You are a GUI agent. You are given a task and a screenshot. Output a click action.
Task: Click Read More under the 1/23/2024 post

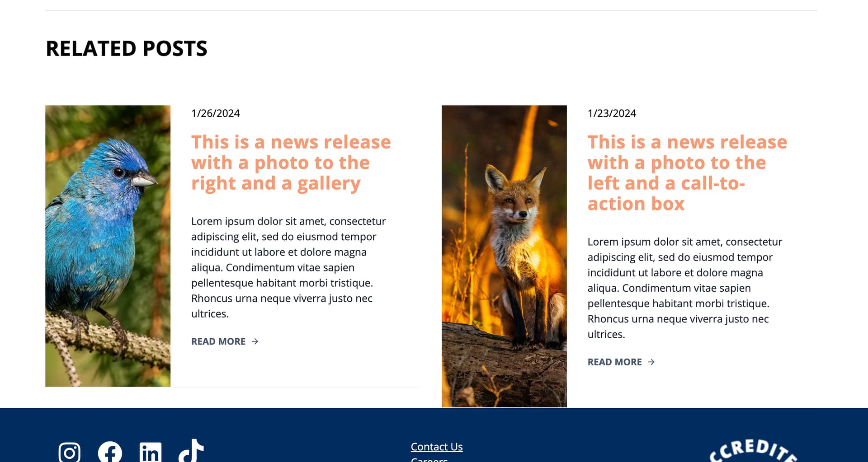(615, 362)
